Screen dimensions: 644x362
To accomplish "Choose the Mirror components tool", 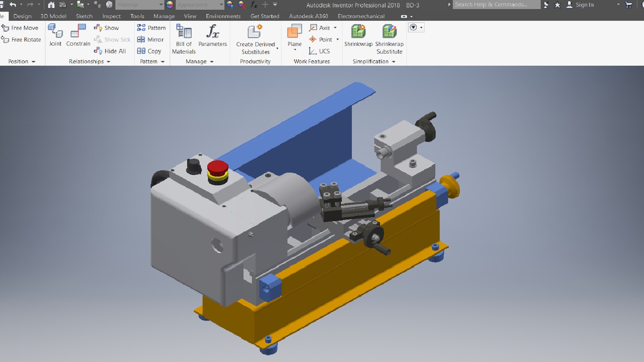I will click(x=150, y=40).
